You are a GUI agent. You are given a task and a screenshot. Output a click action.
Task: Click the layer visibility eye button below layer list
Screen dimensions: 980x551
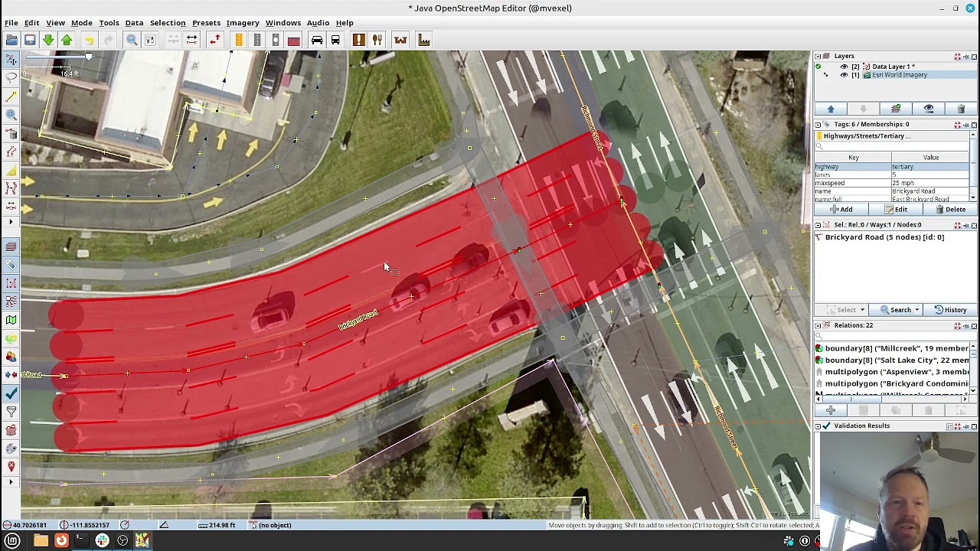[929, 109]
